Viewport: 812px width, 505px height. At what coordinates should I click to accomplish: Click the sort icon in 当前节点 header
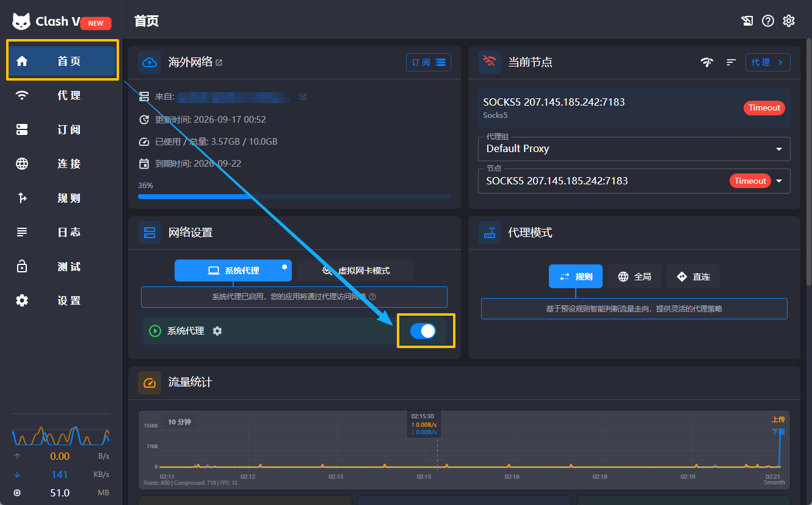click(731, 62)
